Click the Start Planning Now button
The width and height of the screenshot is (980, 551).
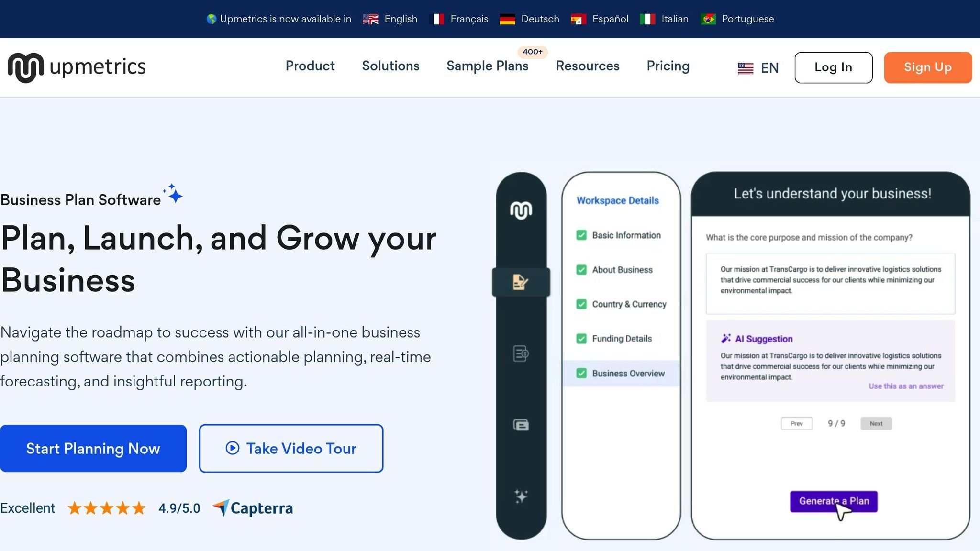tap(93, 449)
